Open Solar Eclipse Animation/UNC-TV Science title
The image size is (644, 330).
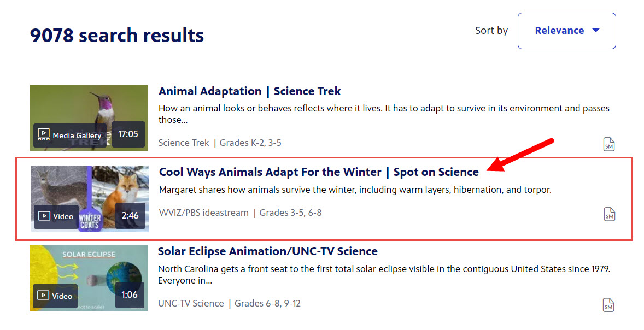tap(267, 251)
